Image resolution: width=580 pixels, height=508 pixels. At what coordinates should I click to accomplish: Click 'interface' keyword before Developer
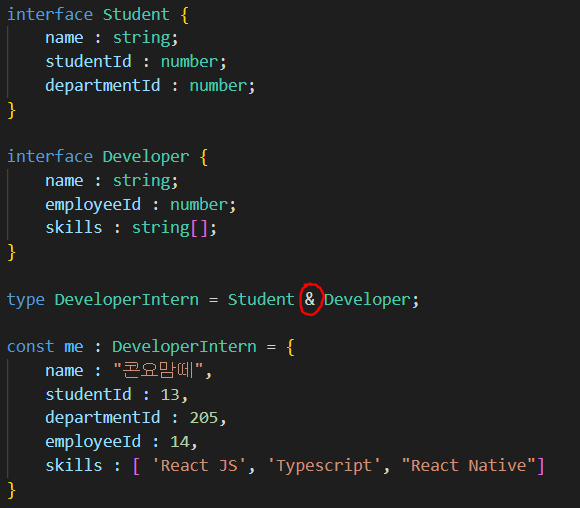click(x=50, y=157)
